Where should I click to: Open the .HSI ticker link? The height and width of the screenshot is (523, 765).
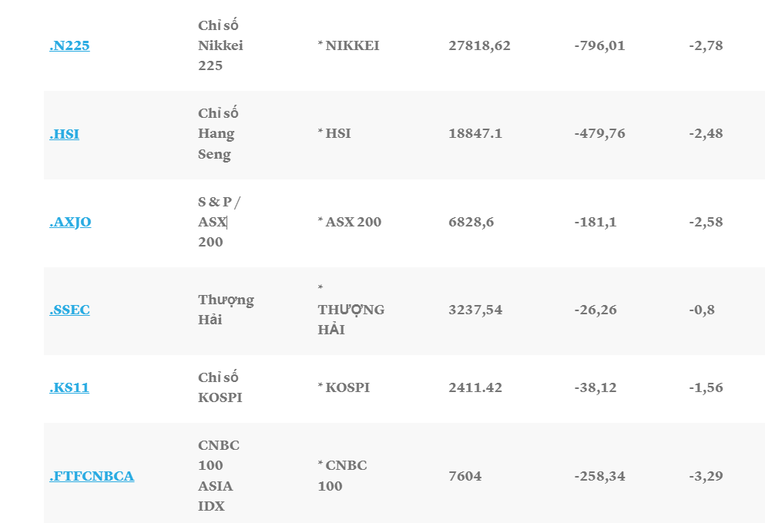point(64,133)
